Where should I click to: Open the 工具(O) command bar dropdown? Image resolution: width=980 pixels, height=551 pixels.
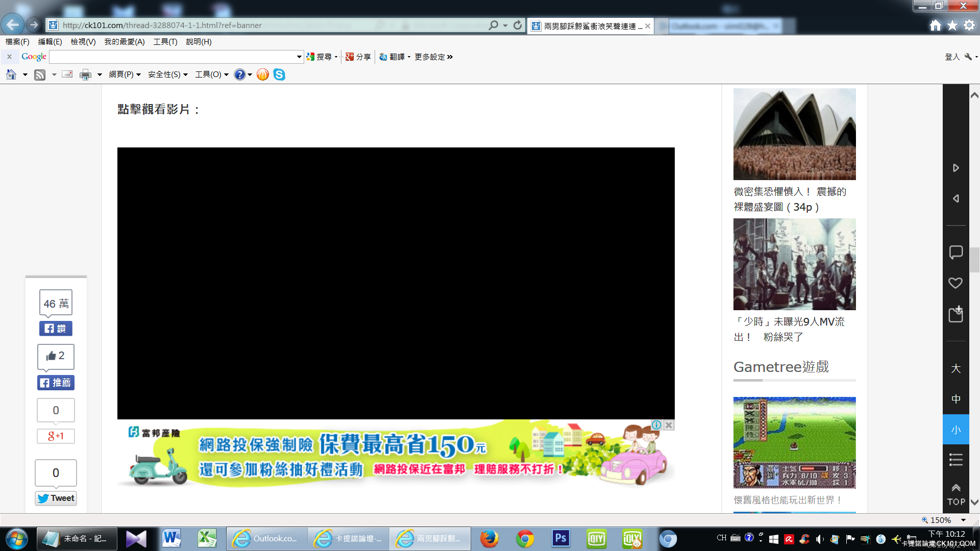click(212, 74)
